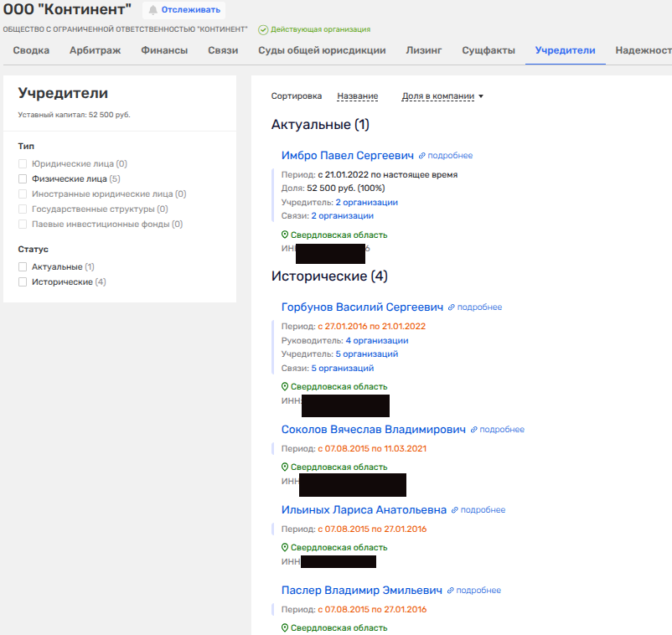Click Учредитель: 2 организации link
This screenshot has width=672, height=635.
pyautogui.click(x=366, y=203)
